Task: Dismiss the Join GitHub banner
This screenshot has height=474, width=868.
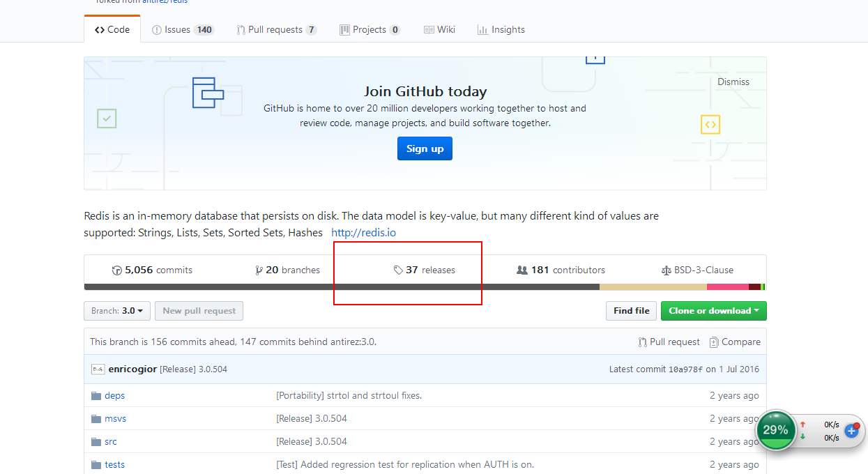Action: tap(733, 82)
